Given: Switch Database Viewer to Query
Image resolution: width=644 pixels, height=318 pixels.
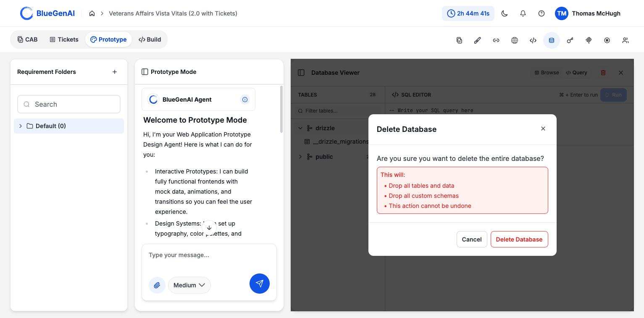Looking at the screenshot, I should (x=576, y=73).
